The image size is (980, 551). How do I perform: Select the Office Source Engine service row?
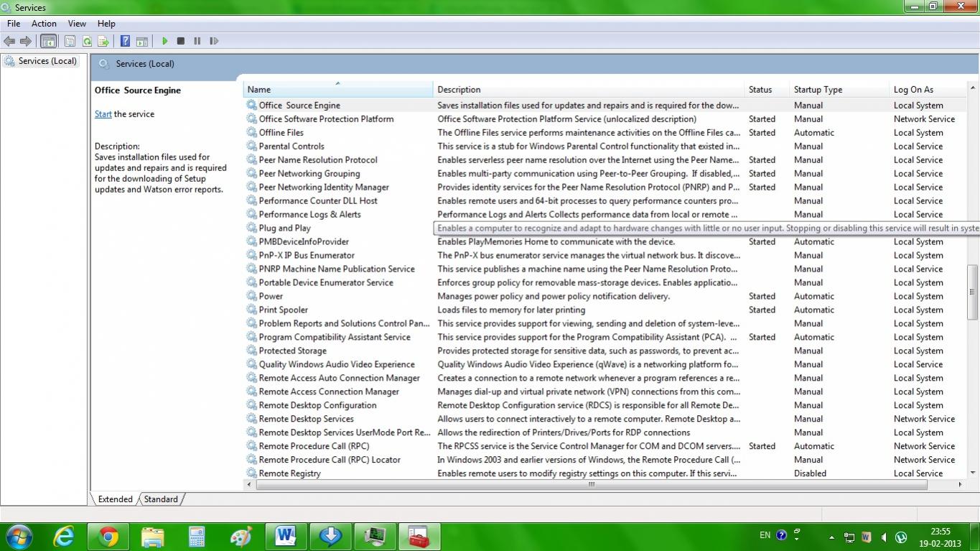pos(605,105)
